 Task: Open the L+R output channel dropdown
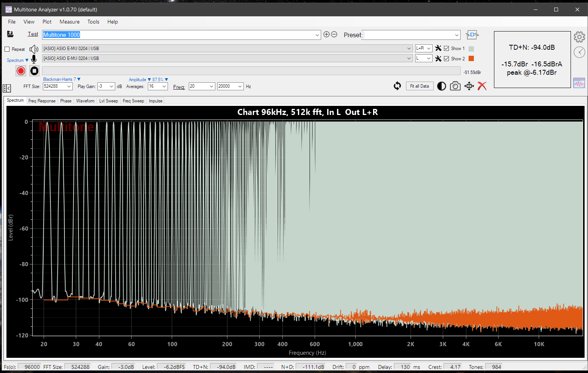(429, 48)
